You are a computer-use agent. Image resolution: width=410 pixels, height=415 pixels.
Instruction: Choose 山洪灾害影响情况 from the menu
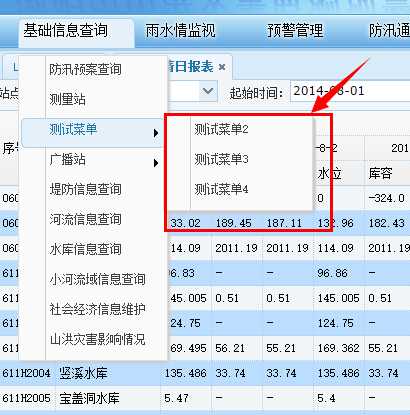pos(97,339)
